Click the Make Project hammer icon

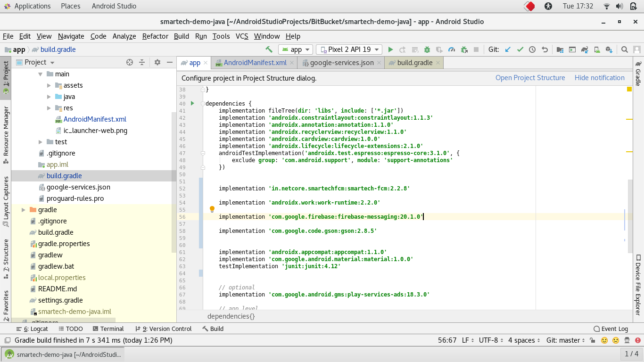click(269, 49)
